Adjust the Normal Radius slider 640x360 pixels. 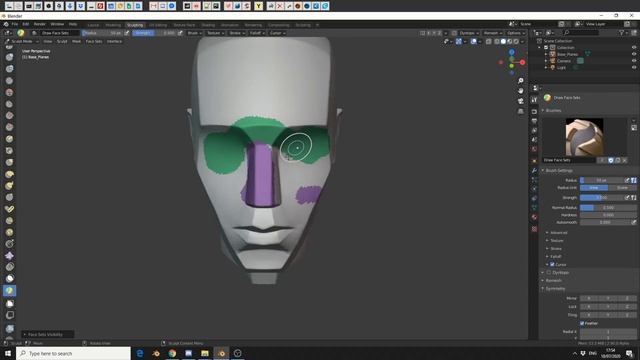608,208
